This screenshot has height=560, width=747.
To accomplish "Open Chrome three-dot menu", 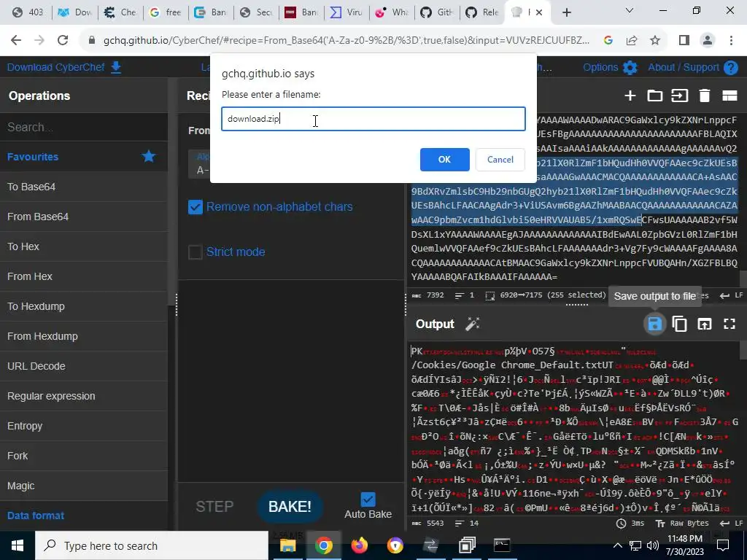I will tap(731, 41).
